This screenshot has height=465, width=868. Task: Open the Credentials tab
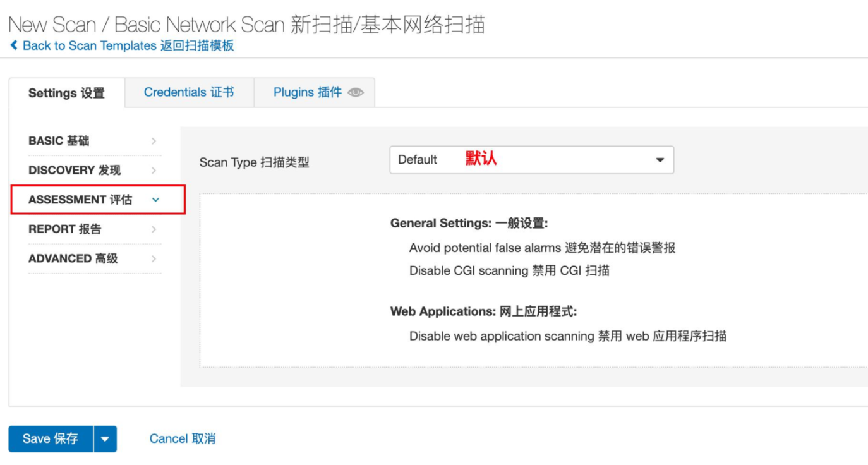coord(189,92)
